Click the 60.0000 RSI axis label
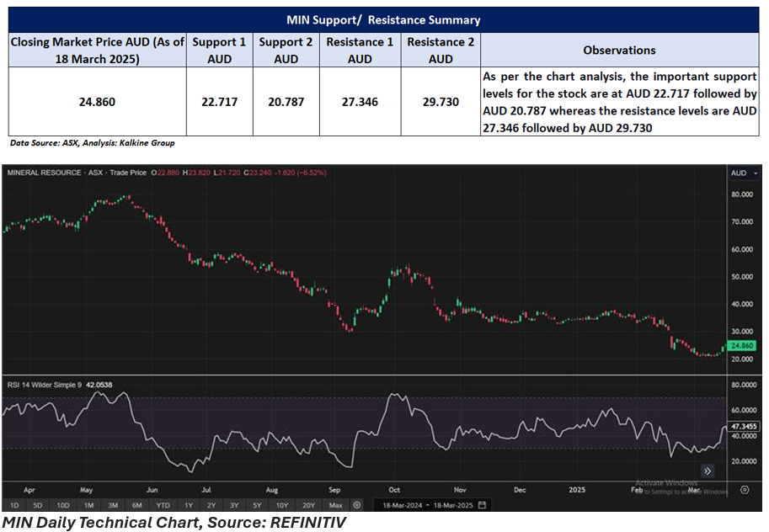The image size is (769, 532). point(744,410)
